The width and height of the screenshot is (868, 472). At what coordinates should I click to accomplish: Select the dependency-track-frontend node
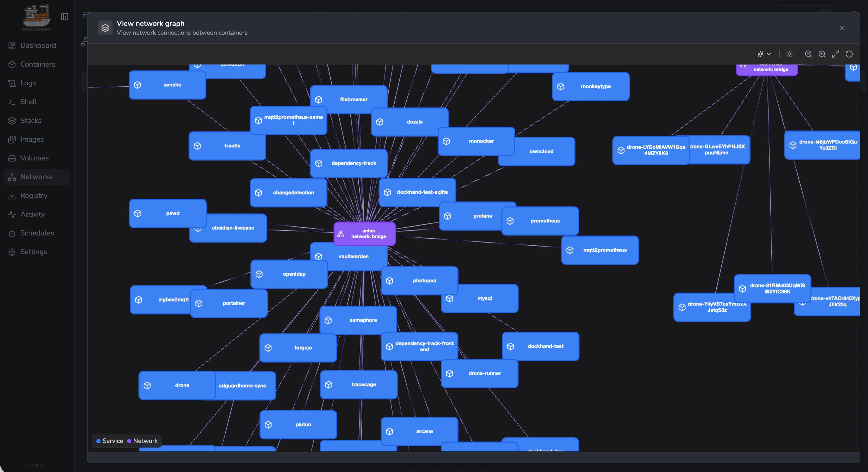coord(419,347)
